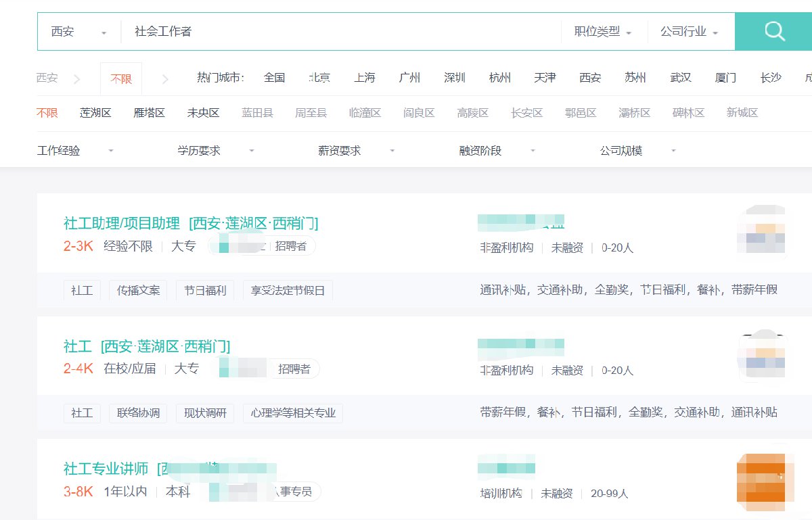Expand the 工作经验 filter
This screenshot has height=520, width=812.
[75, 151]
